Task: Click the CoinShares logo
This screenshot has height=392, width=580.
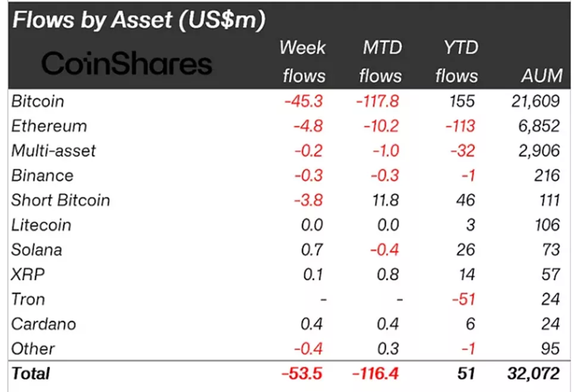Action: coord(127,64)
